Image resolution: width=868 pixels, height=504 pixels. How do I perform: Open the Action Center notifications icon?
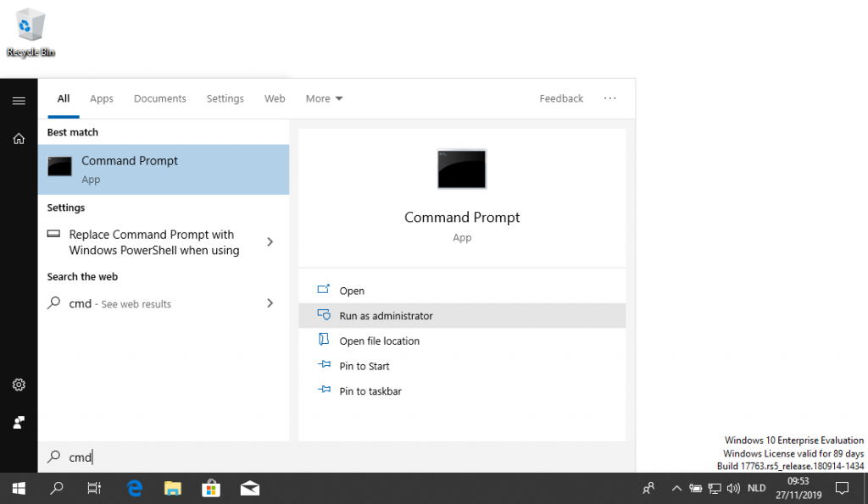[x=842, y=489]
